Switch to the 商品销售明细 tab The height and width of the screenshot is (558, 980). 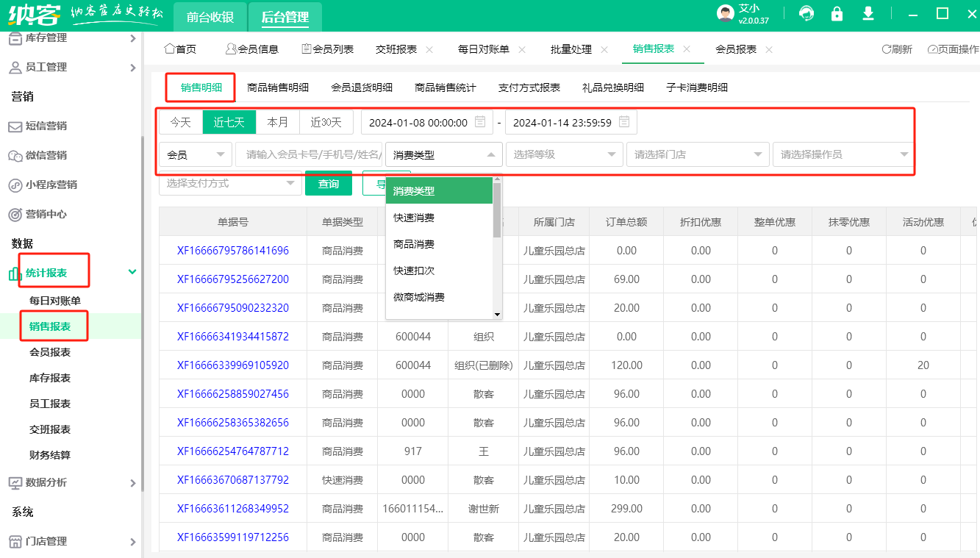tap(278, 87)
